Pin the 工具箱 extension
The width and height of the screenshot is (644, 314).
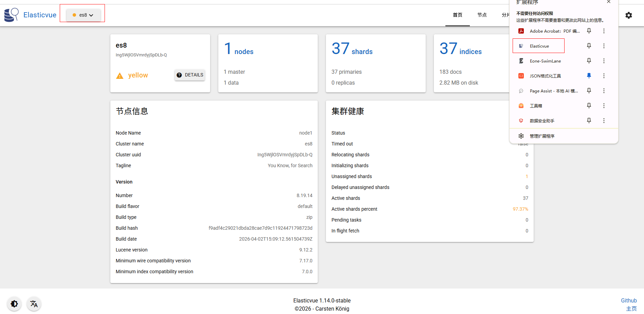(589, 106)
